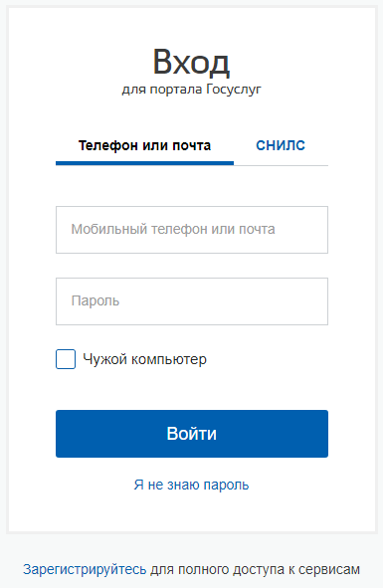Select the Телефон или почта tab
Image resolution: width=383 pixels, height=588 pixels.
click(144, 145)
